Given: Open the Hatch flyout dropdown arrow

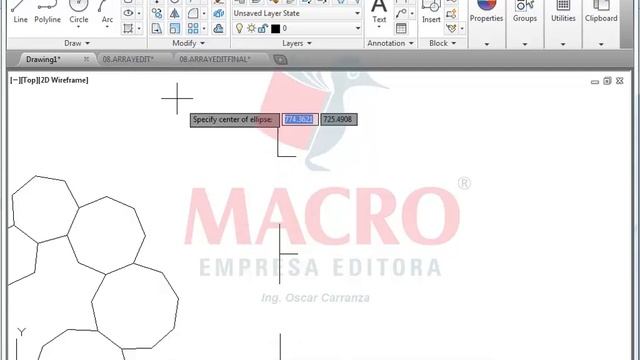Looking at the screenshot, I should (x=139, y=29).
